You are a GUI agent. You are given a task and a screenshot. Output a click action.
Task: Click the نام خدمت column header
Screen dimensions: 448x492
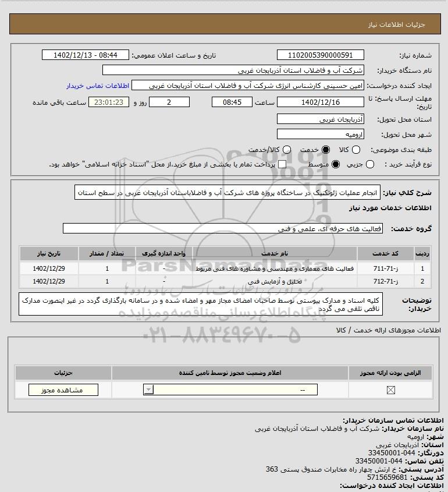[x=275, y=253]
